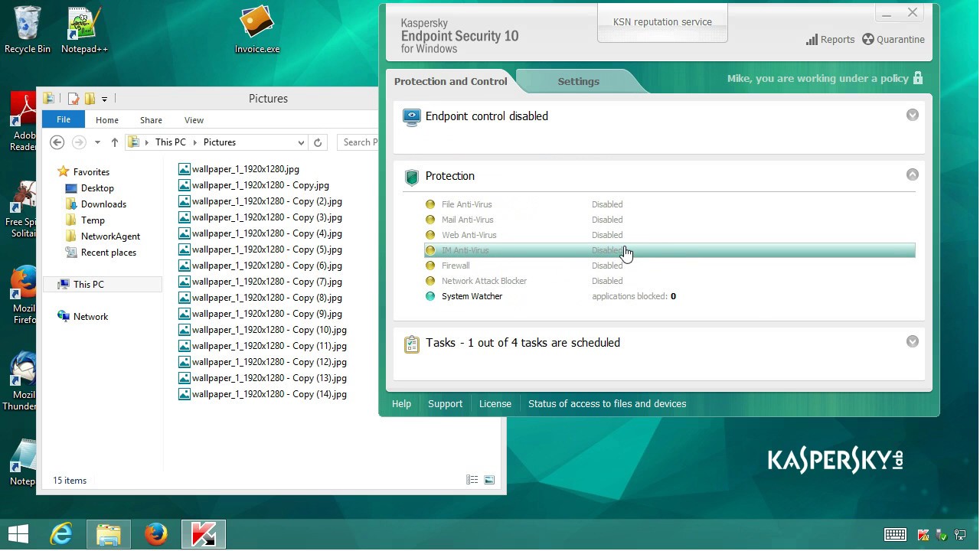Open Invoice.exe desktop icon
This screenshot has width=980, height=551.
click(x=256, y=31)
